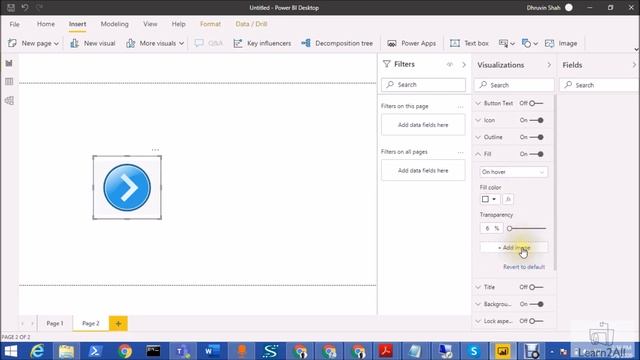Expand the Button Text section
The width and height of the screenshot is (640, 360).
tap(478, 103)
